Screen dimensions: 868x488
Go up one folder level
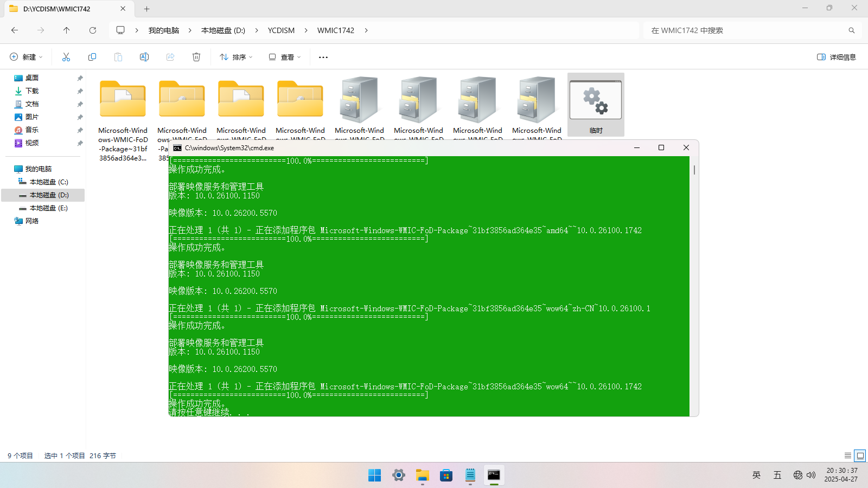[x=67, y=30]
